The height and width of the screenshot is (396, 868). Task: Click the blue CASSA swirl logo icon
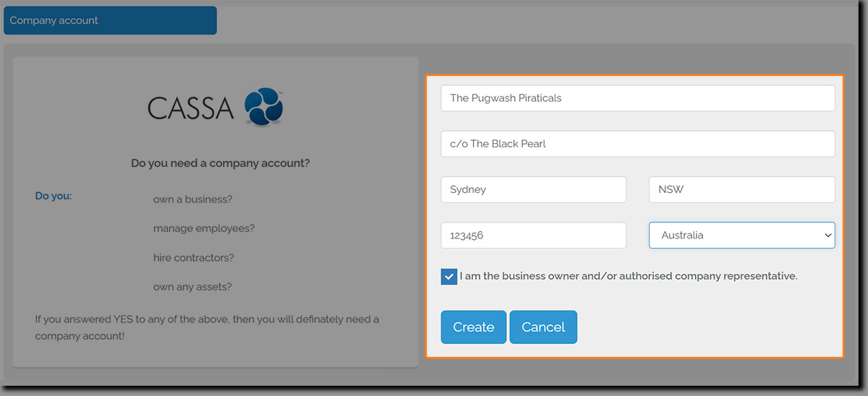[263, 108]
